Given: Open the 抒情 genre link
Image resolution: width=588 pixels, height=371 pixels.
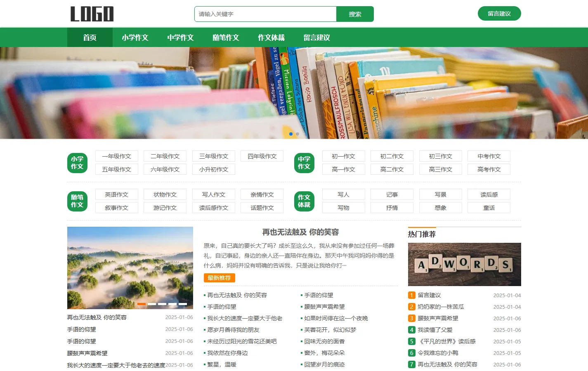Looking at the screenshot, I should [x=392, y=208].
